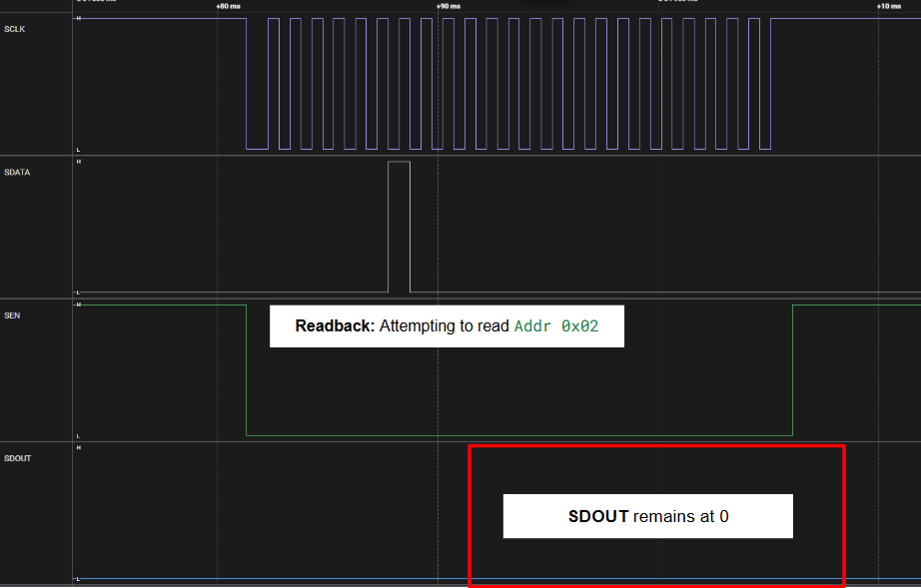Click the +90 ms time ruler marker
The height and width of the screenshot is (588, 921).
point(449,6)
